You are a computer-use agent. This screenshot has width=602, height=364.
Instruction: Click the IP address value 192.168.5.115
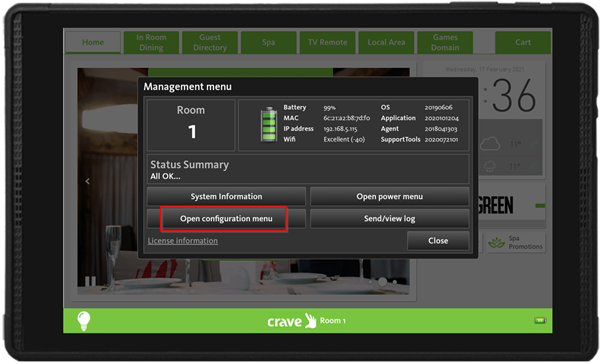click(x=340, y=129)
